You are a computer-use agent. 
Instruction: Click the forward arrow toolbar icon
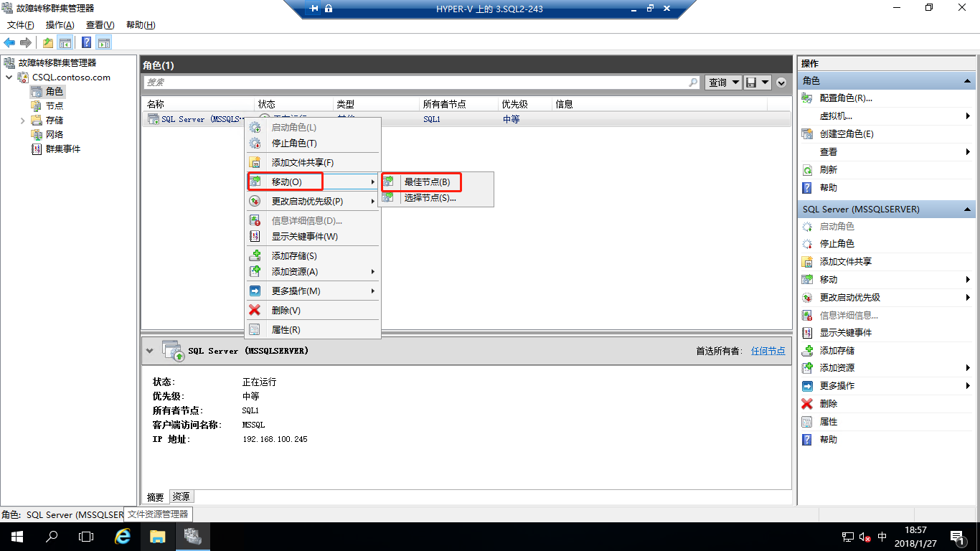coord(26,42)
